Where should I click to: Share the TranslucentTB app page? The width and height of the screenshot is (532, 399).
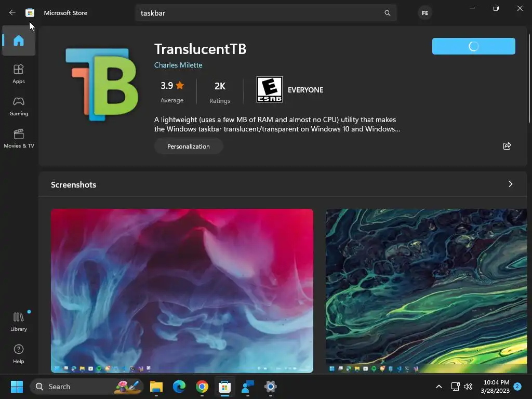tap(507, 146)
